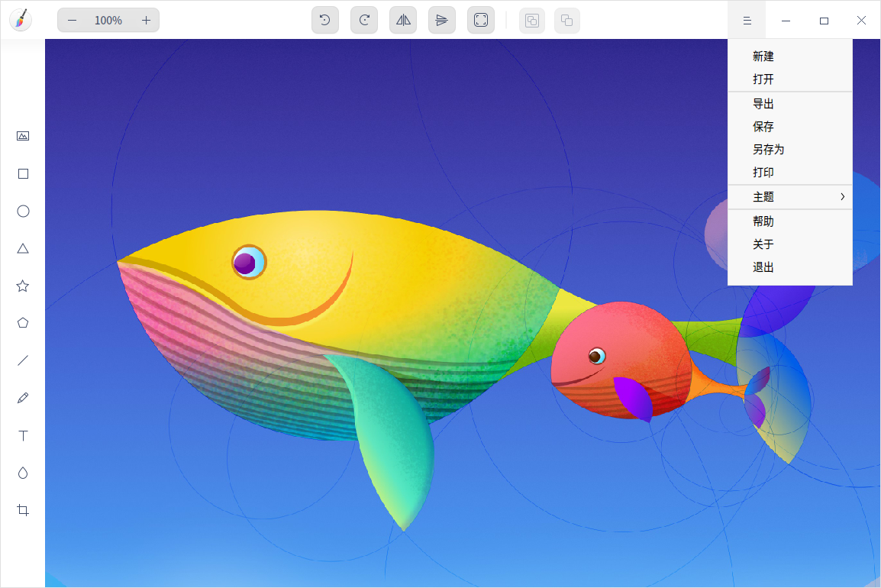Select the Ellipse tool
Viewport: 881px width, 588px height.
[23, 212]
